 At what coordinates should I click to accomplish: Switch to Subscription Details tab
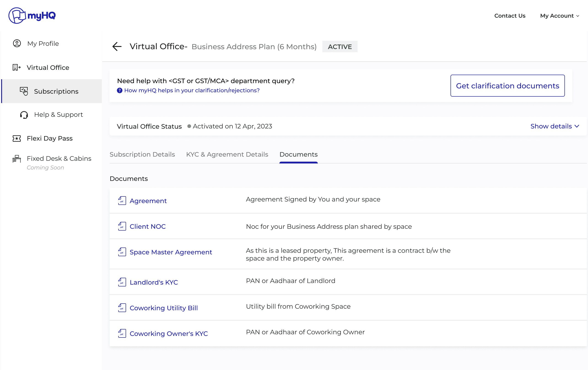tap(142, 155)
